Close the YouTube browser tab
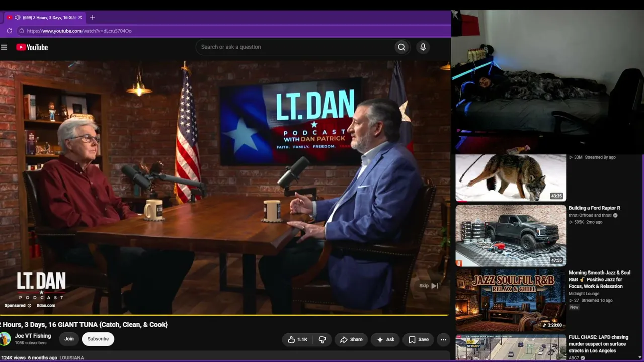This screenshot has width=644, height=362. (80, 17)
